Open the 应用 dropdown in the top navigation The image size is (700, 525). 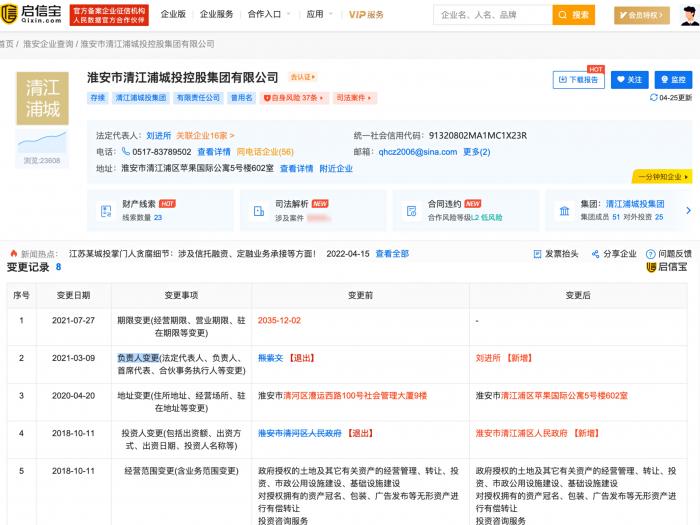[x=318, y=15]
